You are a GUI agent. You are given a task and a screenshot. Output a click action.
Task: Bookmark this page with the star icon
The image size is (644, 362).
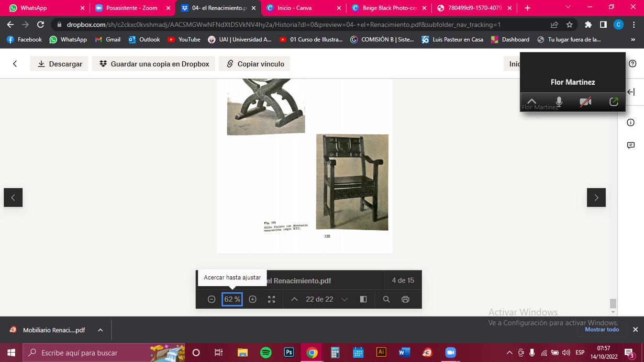570,25
